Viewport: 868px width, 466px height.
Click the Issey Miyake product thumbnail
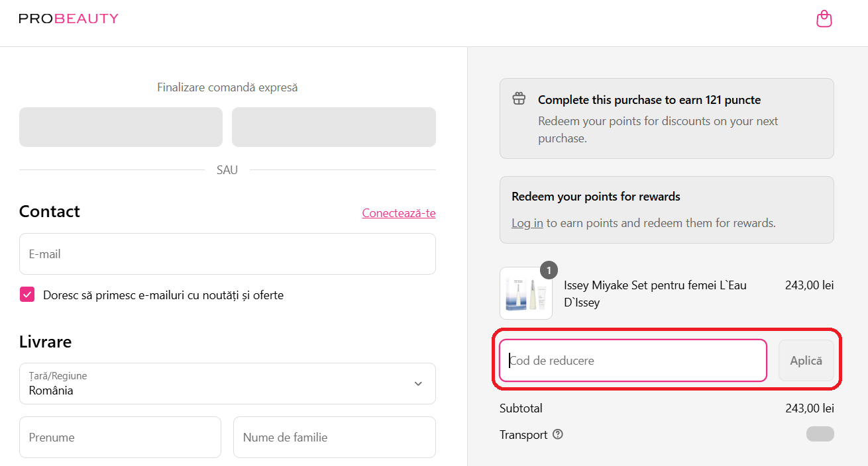pyautogui.click(x=526, y=294)
